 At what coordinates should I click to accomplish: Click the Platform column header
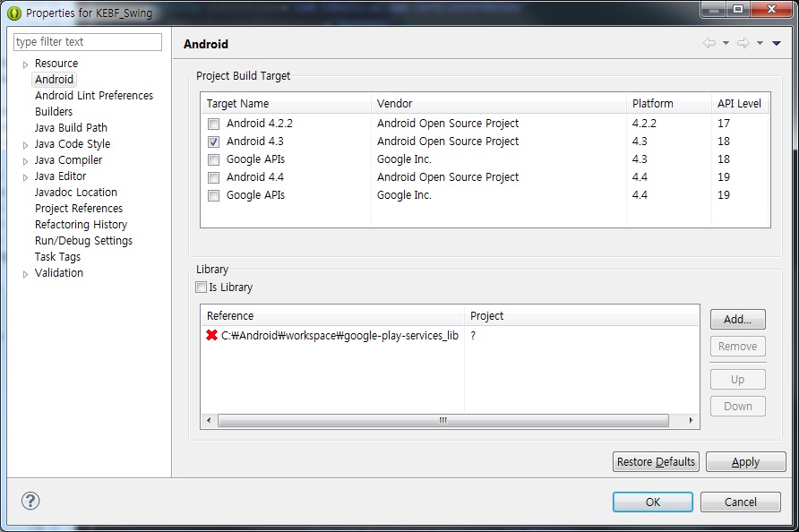668,104
